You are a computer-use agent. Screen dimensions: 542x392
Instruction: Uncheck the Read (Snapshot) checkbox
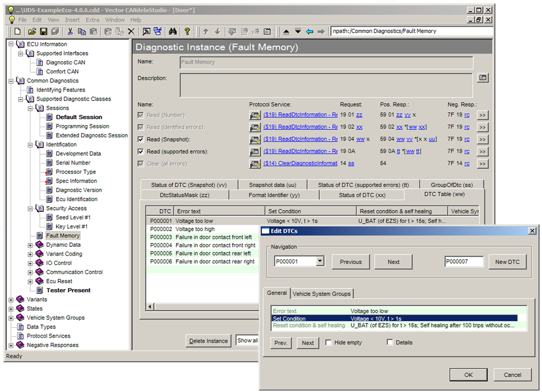(x=141, y=139)
